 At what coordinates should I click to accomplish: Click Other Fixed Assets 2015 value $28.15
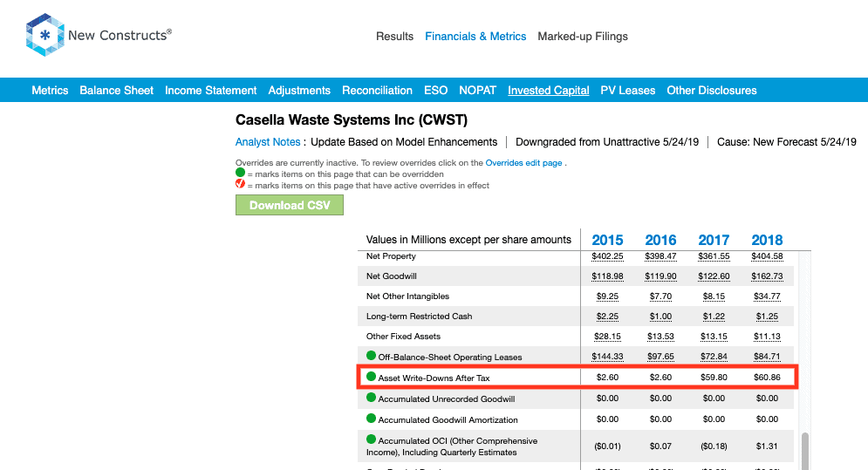pos(607,336)
